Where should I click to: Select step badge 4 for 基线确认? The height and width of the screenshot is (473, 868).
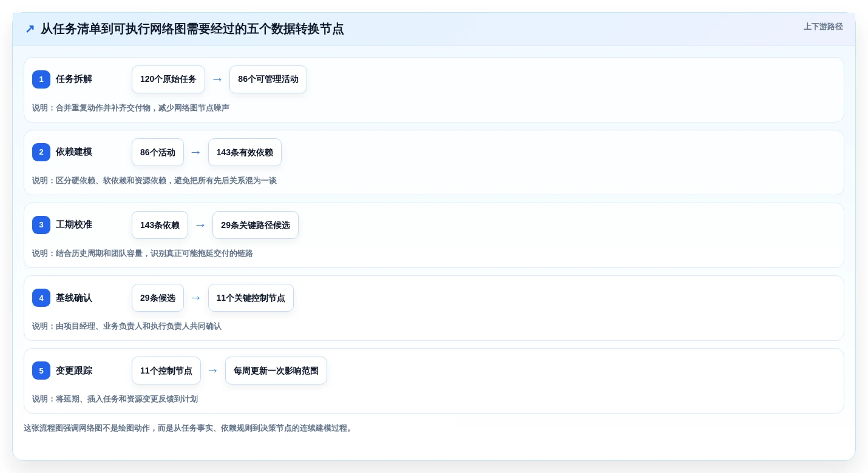click(41, 298)
